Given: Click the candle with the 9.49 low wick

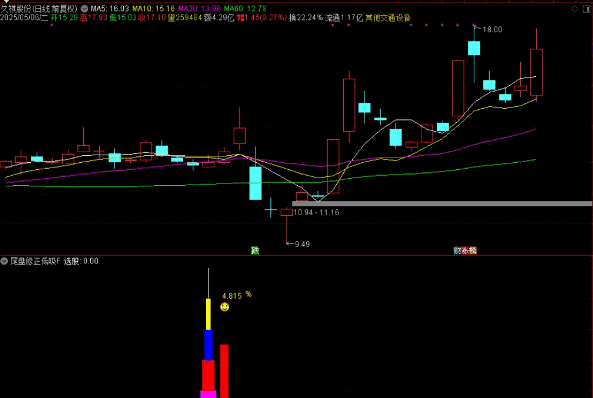Looking at the screenshot, I should point(287,213).
